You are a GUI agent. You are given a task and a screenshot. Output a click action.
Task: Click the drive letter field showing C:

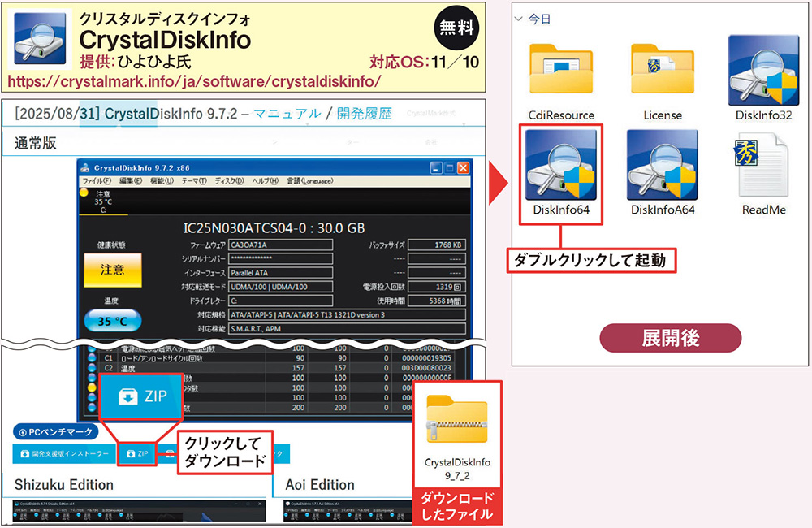pos(281,301)
